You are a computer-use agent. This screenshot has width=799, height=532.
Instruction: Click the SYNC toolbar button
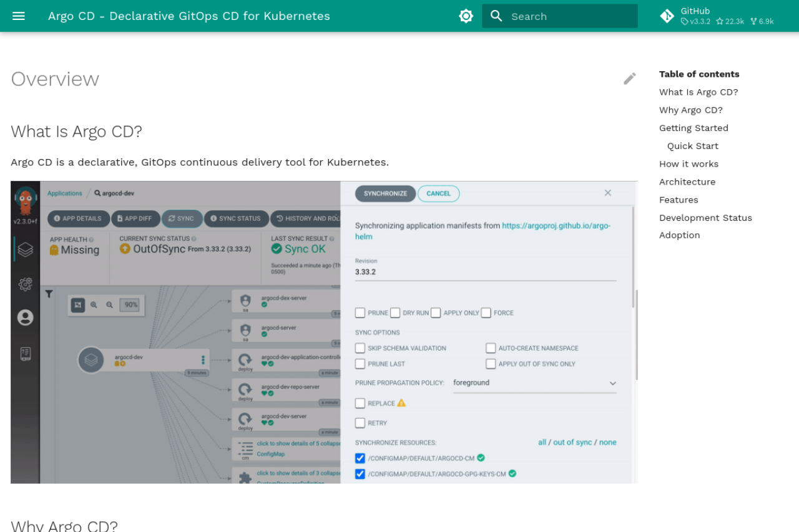point(182,219)
